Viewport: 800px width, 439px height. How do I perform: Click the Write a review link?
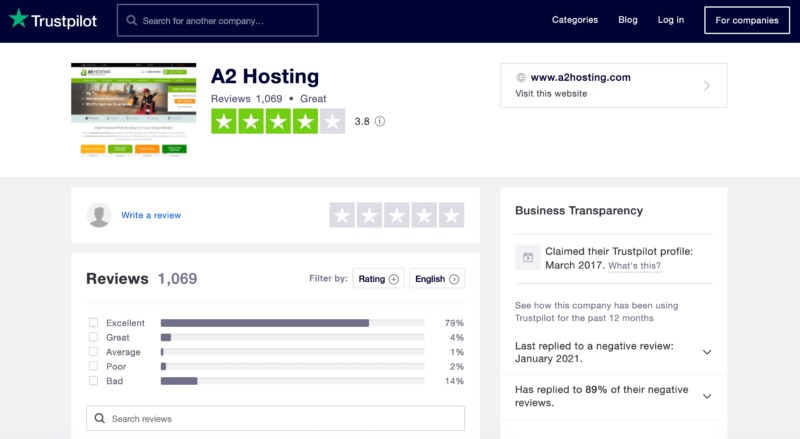(151, 215)
